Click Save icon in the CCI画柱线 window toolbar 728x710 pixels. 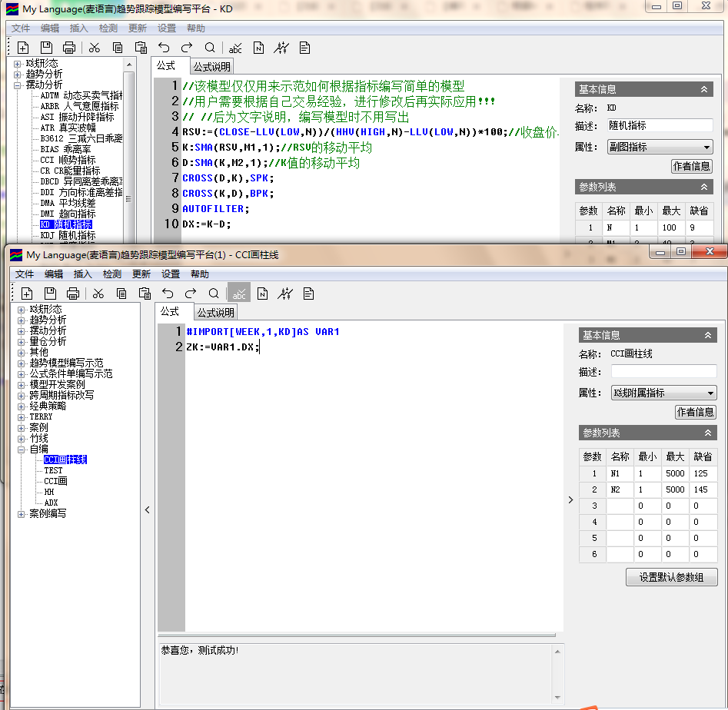coord(50,293)
